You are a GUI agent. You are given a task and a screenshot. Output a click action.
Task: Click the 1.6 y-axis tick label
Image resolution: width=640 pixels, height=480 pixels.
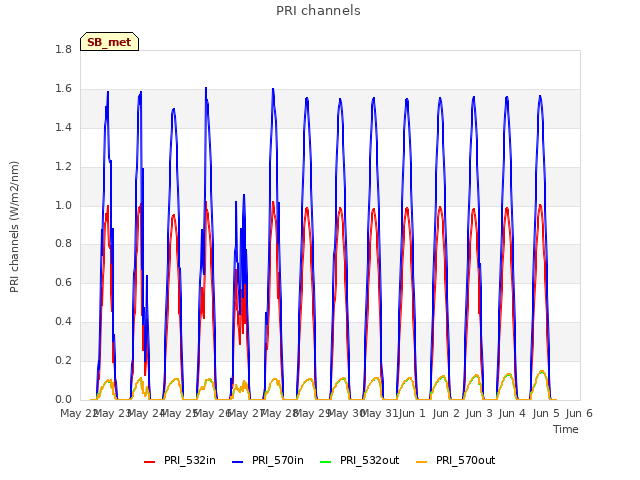coord(63,89)
